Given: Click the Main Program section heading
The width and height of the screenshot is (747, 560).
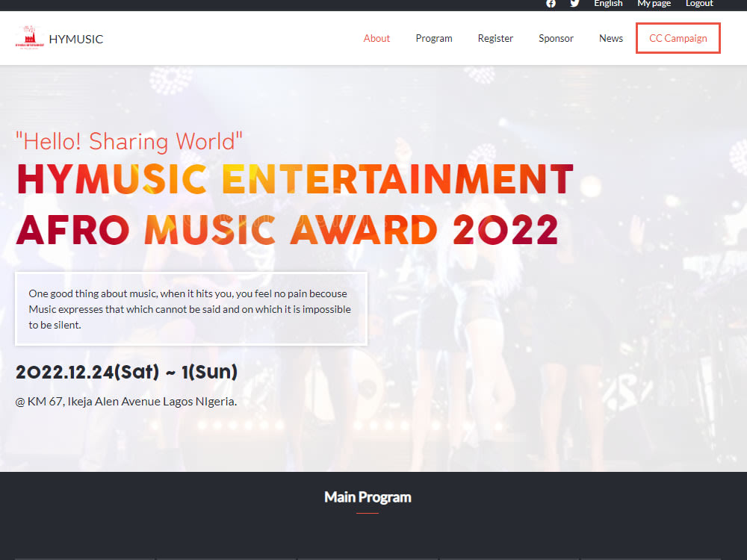Looking at the screenshot, I should (x=368, y=497).
